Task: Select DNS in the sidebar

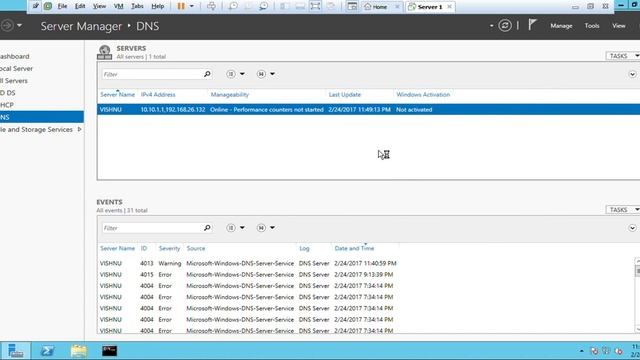Action: click(x=42, y=117)
